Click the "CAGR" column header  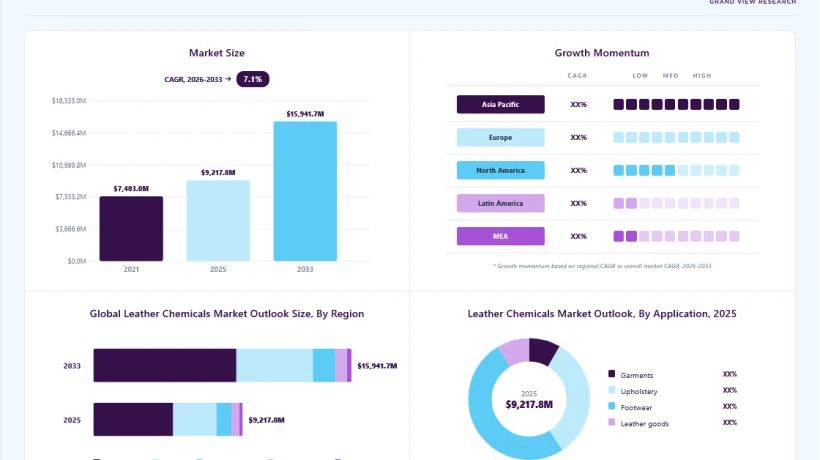[x=577, y=75]
